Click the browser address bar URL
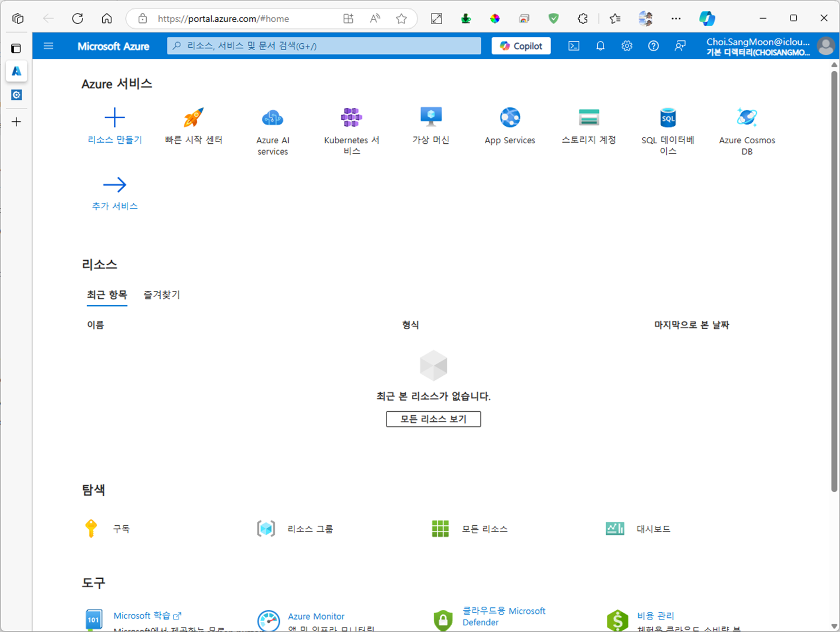Image resolution: width=840 pixels, height=632 pixels. [x=224, y=19]
